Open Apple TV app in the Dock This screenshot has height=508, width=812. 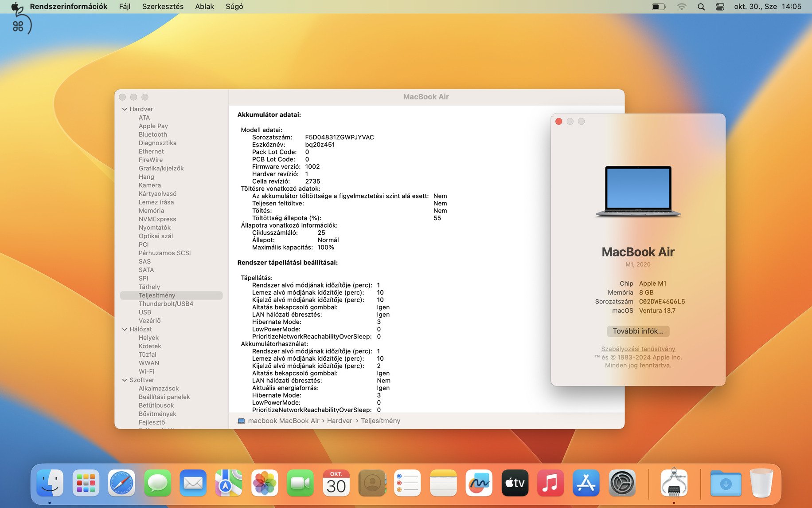click(x=515, y=483)
